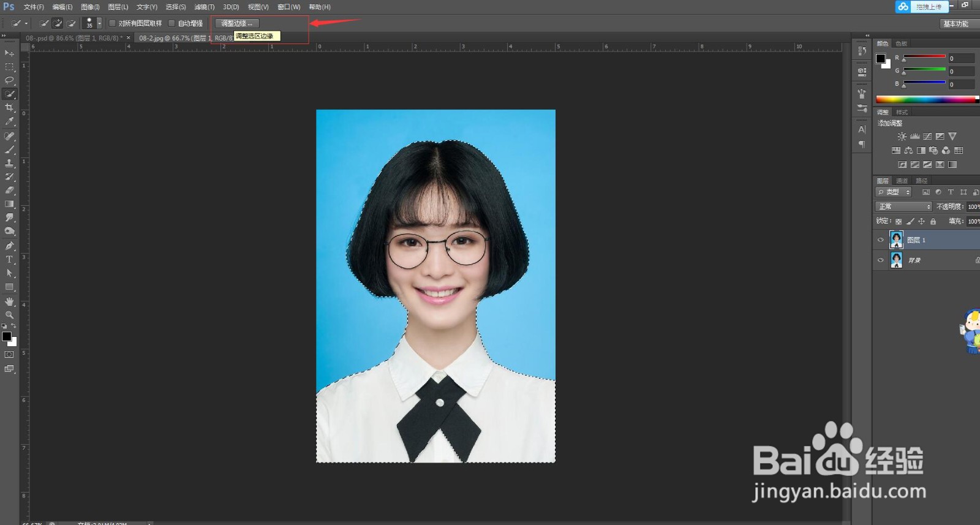Open the tool preset picker dropdown arrow

point(26,24)
